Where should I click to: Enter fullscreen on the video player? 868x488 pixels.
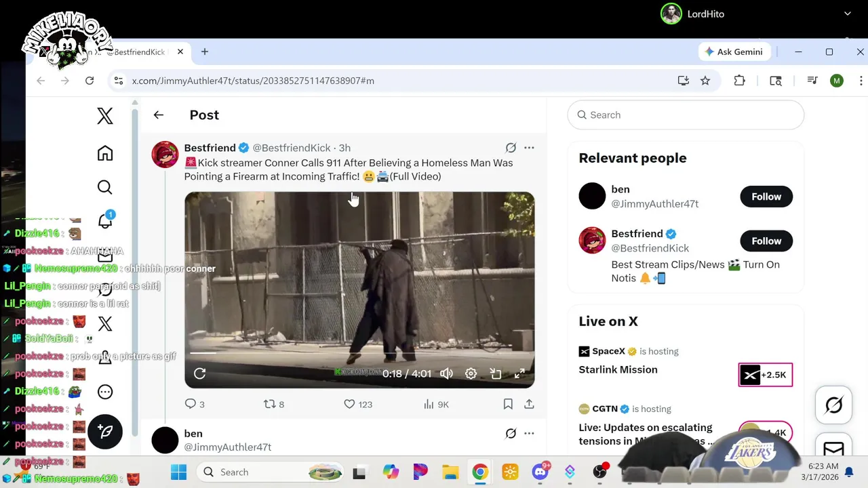pyautogui.click(x=519, y=373)
